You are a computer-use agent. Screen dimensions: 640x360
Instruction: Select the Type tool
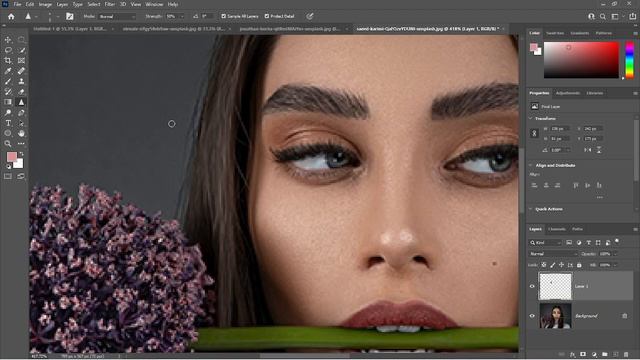[x=8, y=123]
